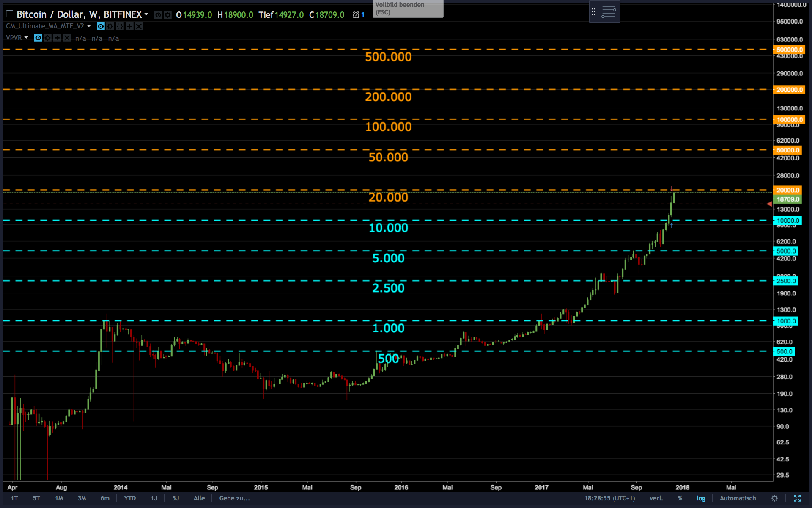The width and height of the screenshot is (812, 508).
Task: Toggle main series visibility eye icon
Action: (x=158, y=15)
